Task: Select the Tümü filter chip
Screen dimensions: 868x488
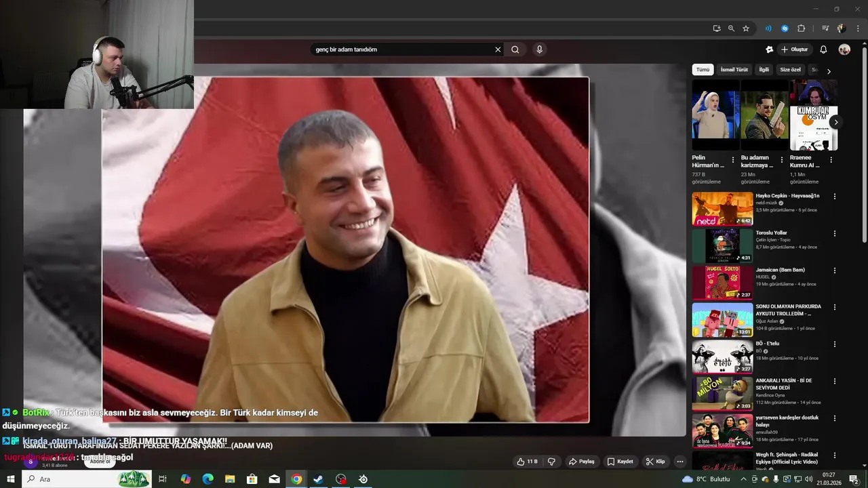Action: tap(703, 70)
